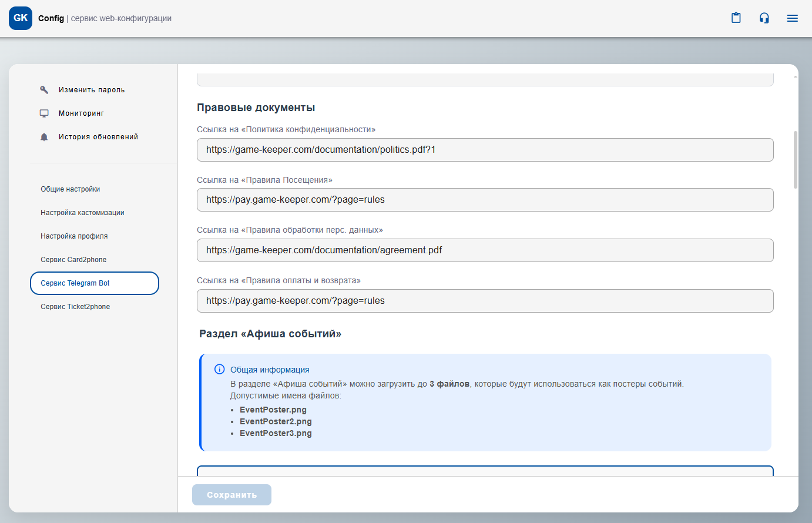Switch to Сервис Ticket2phone
The height and width of the screenshot is (523, 812).
[x=75, y=307]
